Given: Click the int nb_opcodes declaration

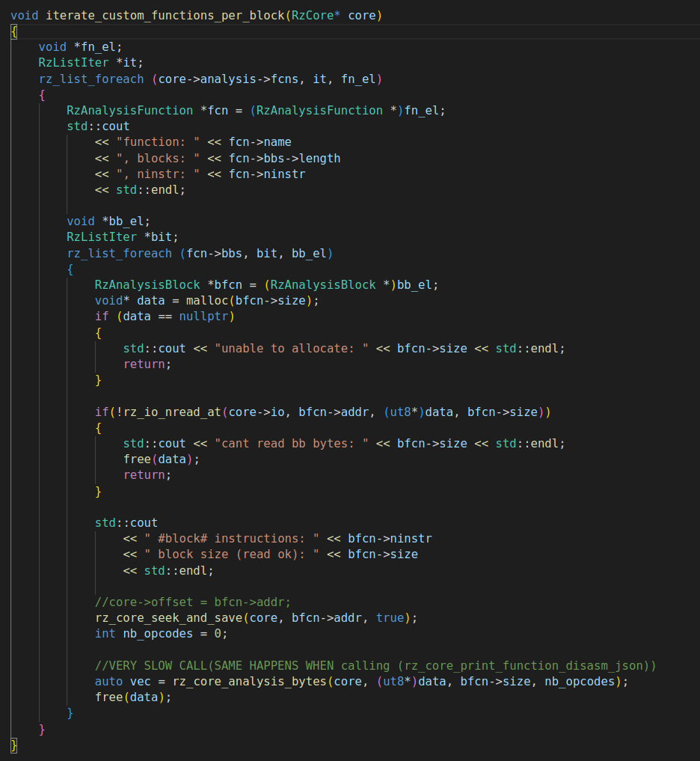Looking at the screenshot, I should [160, 633].
